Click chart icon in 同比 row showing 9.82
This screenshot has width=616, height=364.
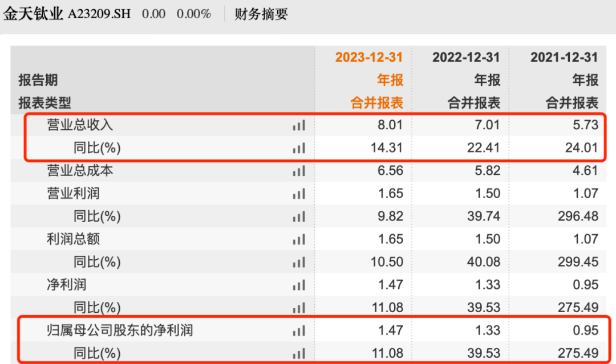[x=299, y=216]
